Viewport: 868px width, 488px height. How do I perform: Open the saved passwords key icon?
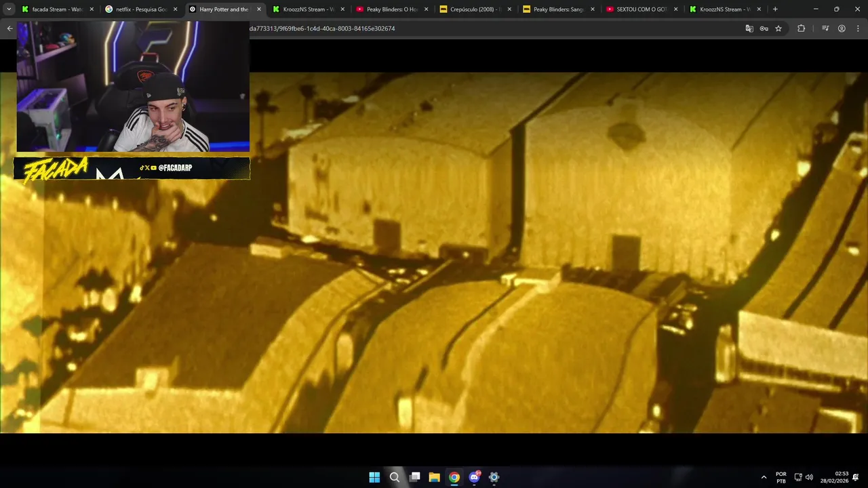point(764,28)
